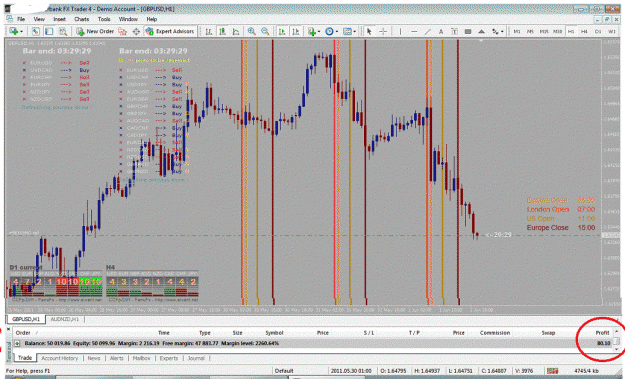This screenshot has height=379, width=625.
Task: Open the Periods clock icon
Action: [x=329, y=31]
